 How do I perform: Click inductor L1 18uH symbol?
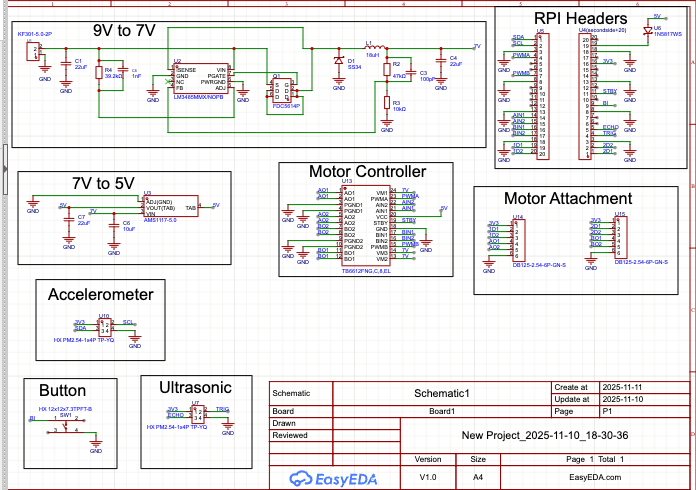[x=371, y=47]
